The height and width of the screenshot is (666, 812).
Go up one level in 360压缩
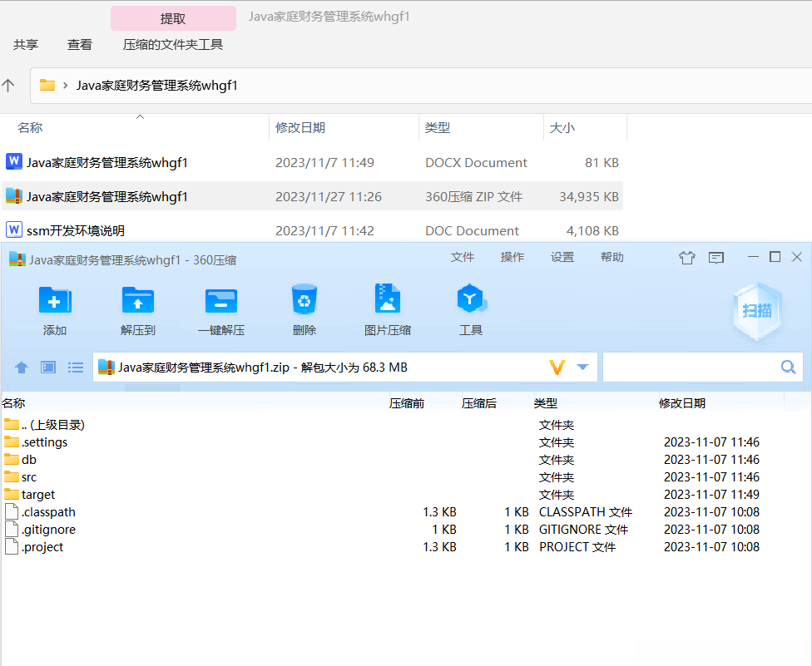point(22,368)
